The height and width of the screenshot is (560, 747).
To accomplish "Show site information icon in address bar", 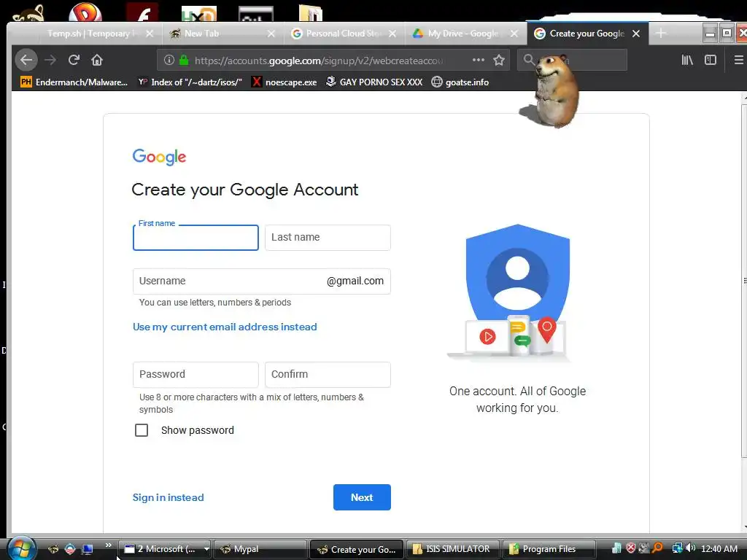I will (169, 60).
